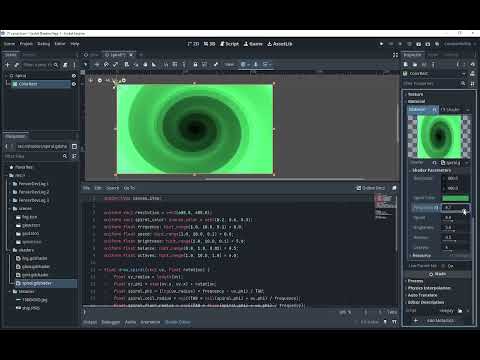The width and height of the screenshot is (480, 360).
Task: Click the scene filter search magnifier
Action: point(56,65)
